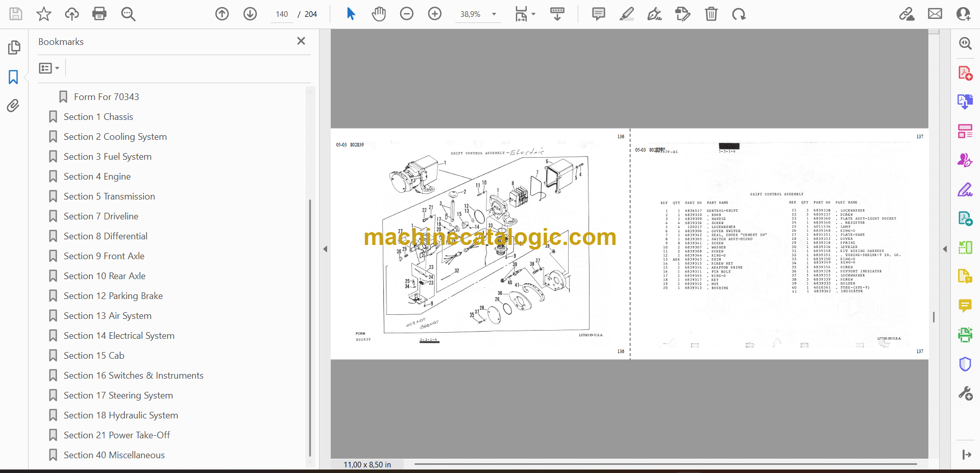The image size is (980, 473).
Task: Open the Fill & Sign tool
Action: tap(965, 190)
